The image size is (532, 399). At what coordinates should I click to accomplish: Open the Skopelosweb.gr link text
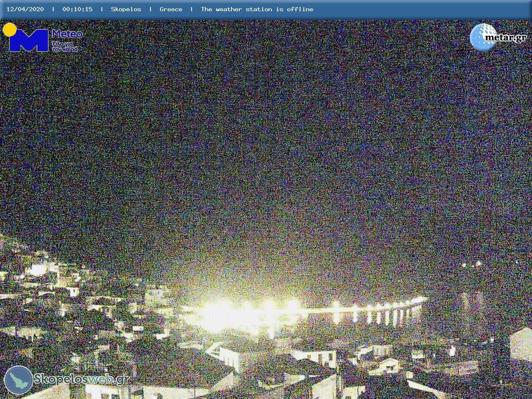click(81, 379)
